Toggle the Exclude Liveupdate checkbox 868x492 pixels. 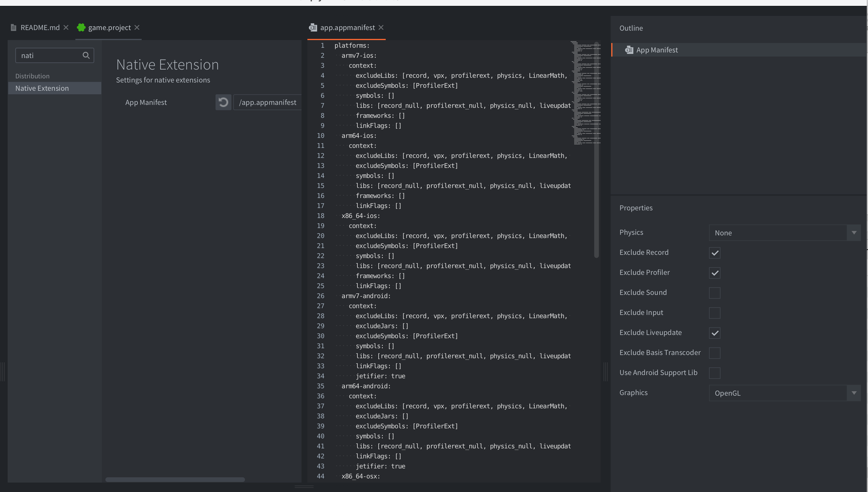[714, 333]
